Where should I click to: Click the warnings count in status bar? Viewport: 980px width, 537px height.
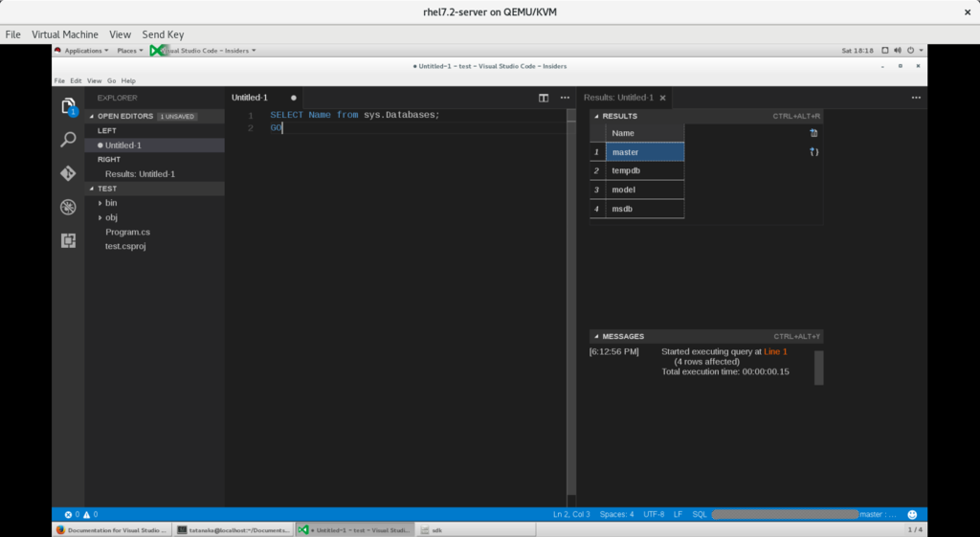[91, 514]
